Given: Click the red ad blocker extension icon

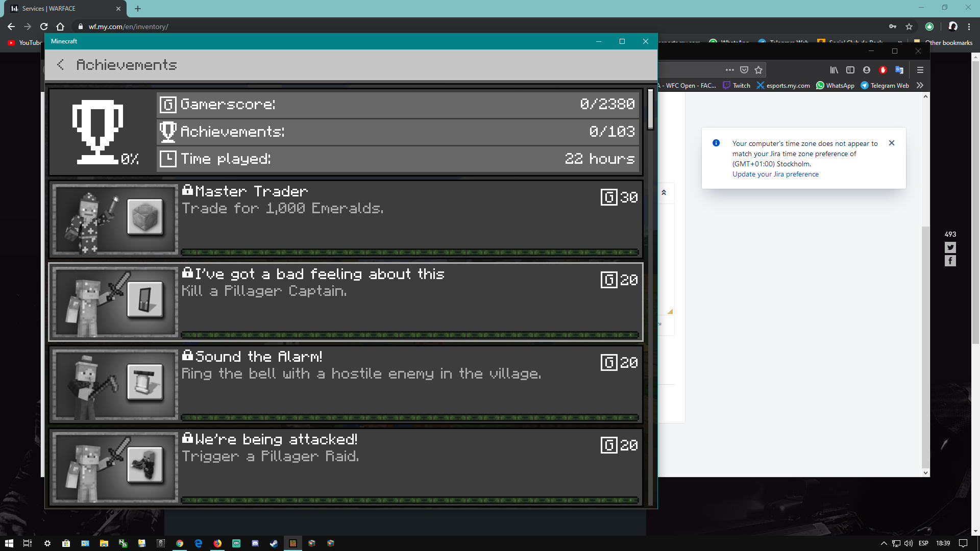Looking at the screenshot, I should pos(883,70).
